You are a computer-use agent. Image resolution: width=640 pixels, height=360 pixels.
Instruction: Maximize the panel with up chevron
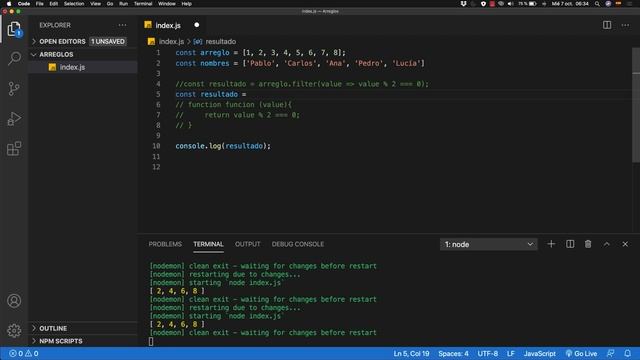click(607, 244)
